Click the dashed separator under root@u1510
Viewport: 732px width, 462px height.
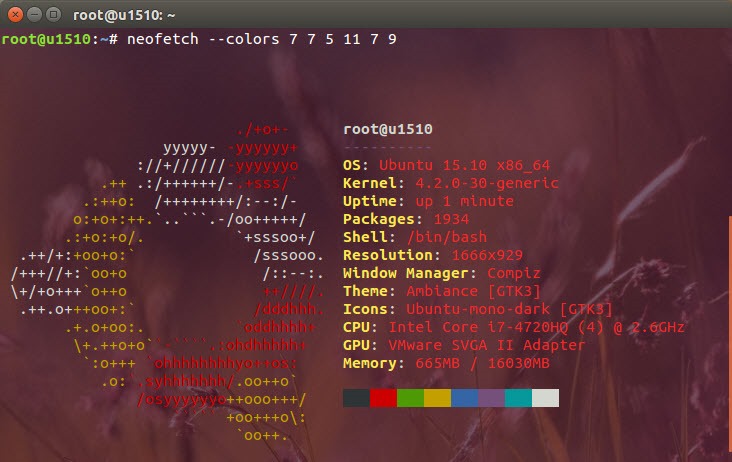tap(387, 147)
